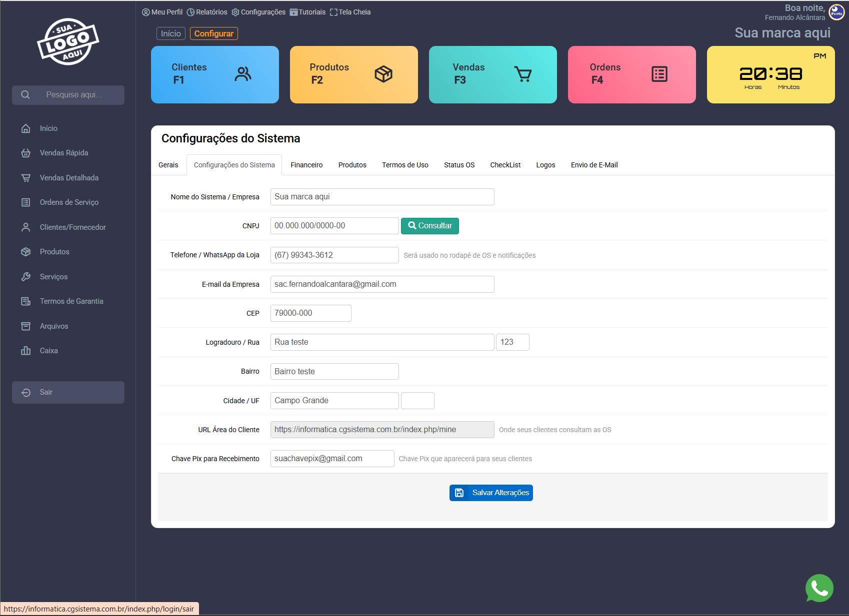Click the Tela Cheia fullscreen icon
849x616 pixels.
tap(333, 12)
